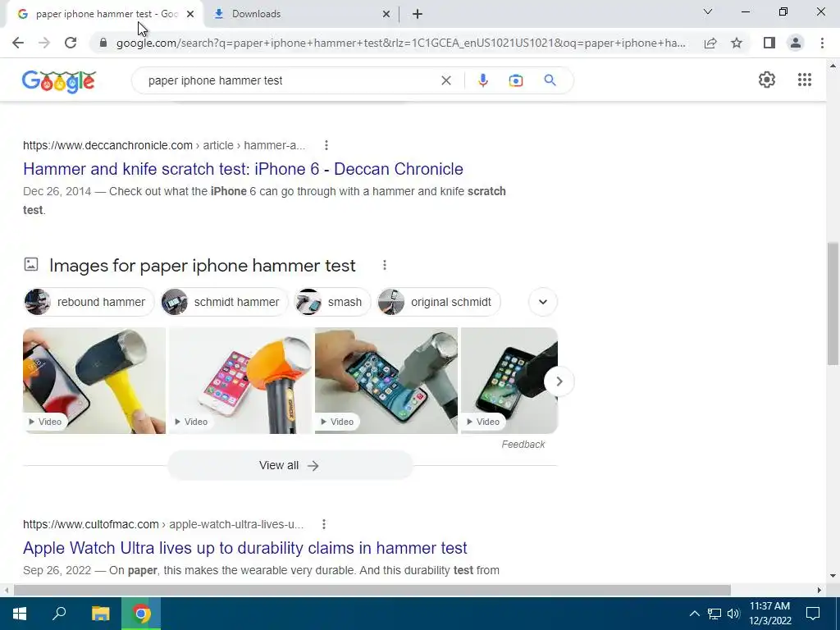Close the paper iphone hammer test tab
Screen dimensions: 840x630
pos(190,15)
